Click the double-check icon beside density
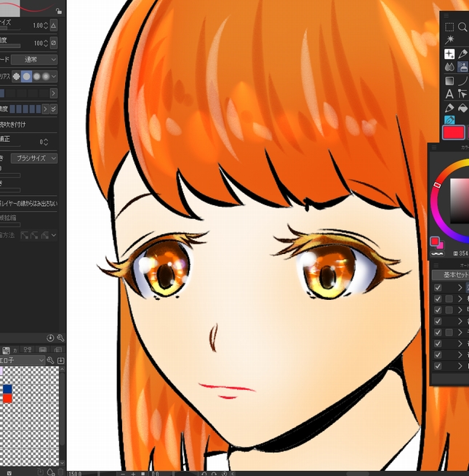469x476 pixels. (53, 109)
